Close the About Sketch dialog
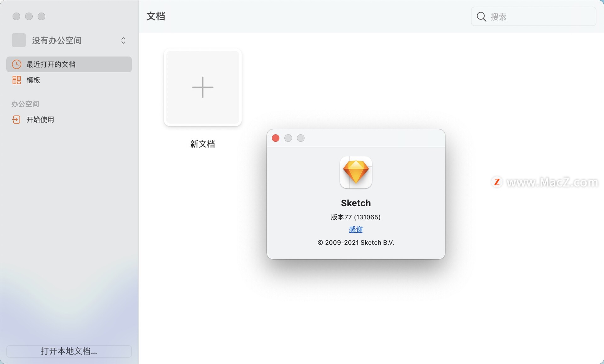The image size is (604, 364). [x=276, y=138]
